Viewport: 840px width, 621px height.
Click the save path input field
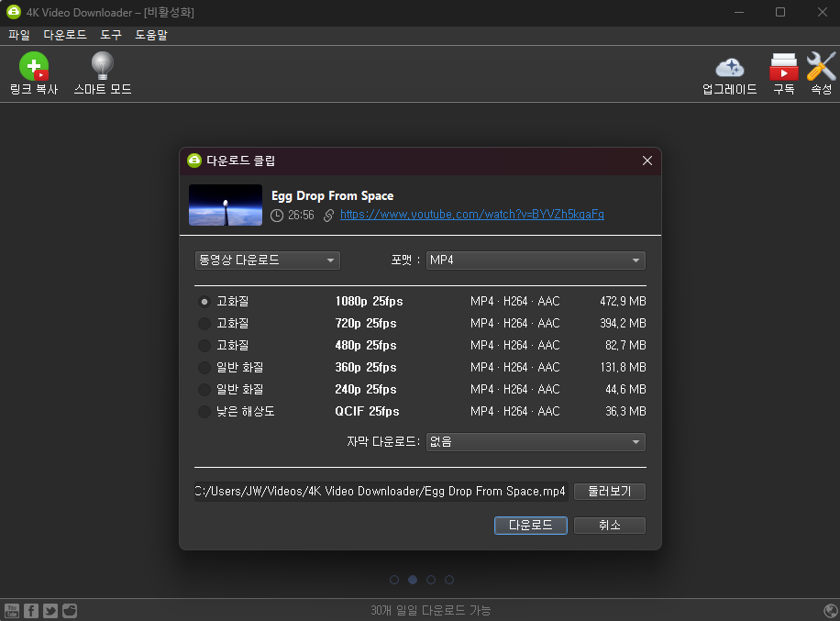click(x=381, y=492)
